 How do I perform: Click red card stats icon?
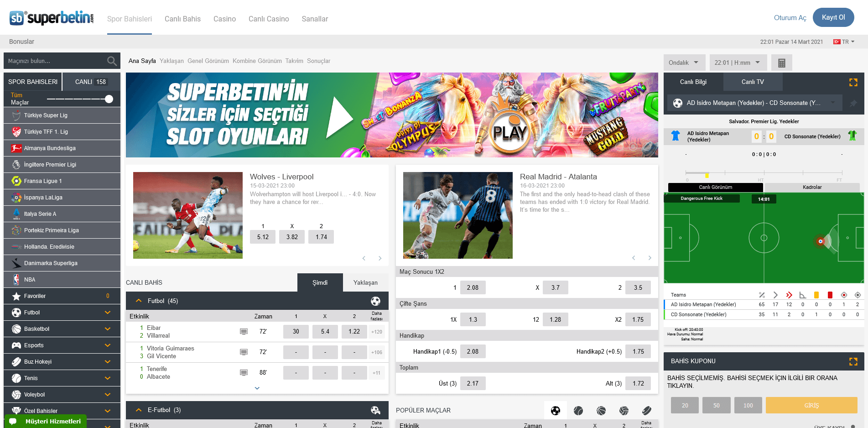click(830, 295)
